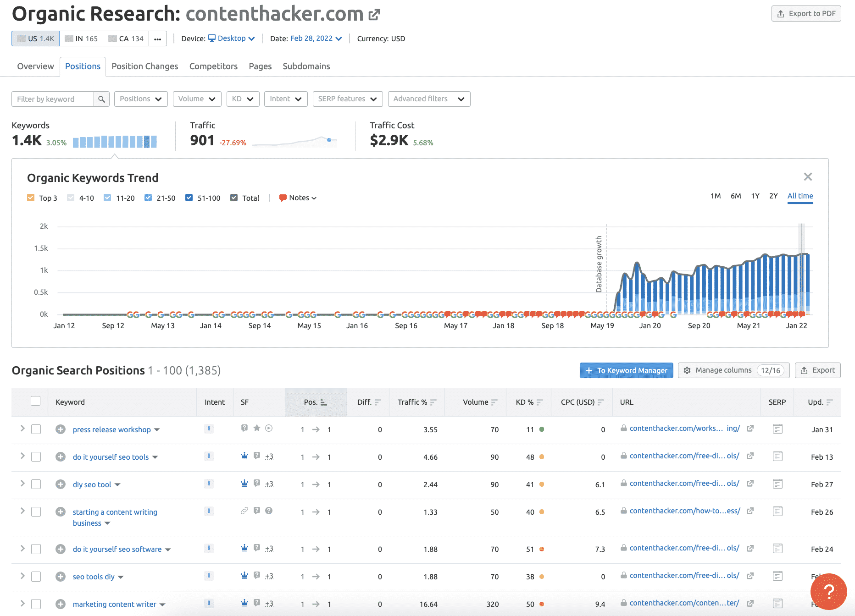
Task: Open the Volume filter dropdown
Action: click(x=197, y=99)
